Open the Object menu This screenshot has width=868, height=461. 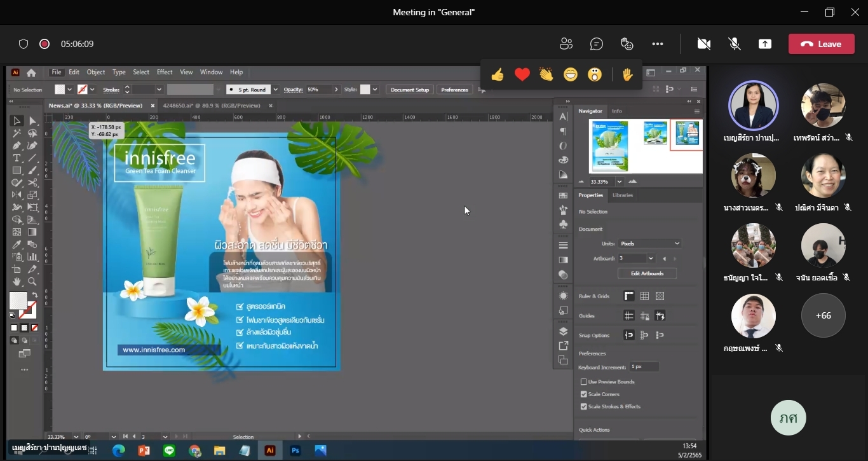(x=96, y=72)
